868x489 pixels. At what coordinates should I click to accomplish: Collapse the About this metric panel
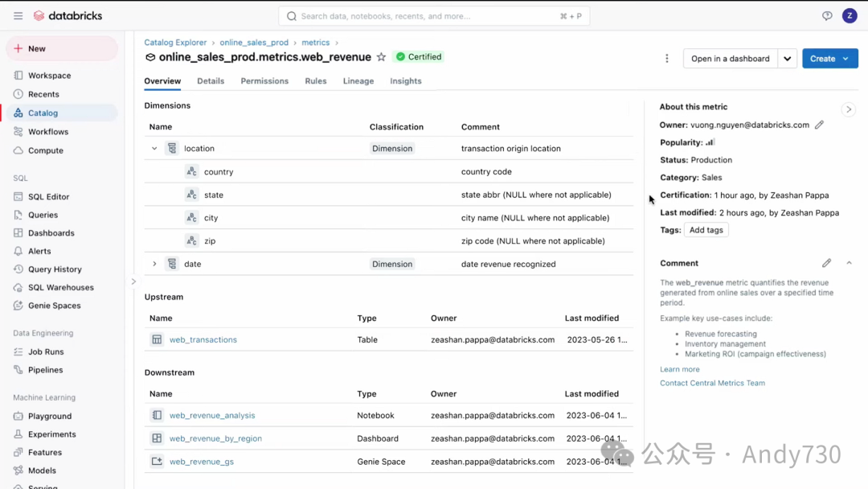[848, 109]
